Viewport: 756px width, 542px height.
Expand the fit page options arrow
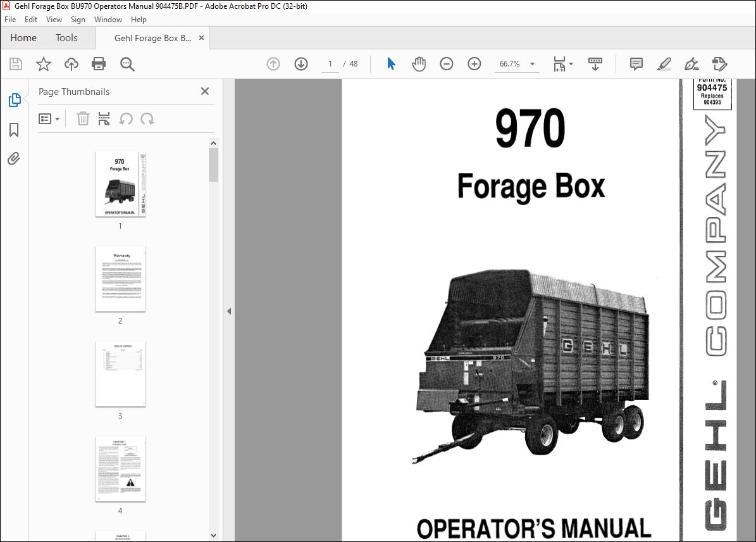click(571, 64)
